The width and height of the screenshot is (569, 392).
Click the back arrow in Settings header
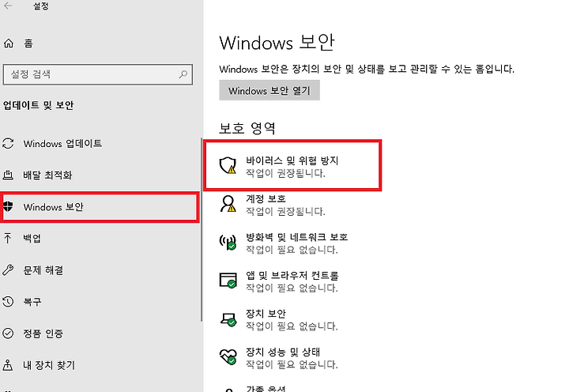click(8, 6)
